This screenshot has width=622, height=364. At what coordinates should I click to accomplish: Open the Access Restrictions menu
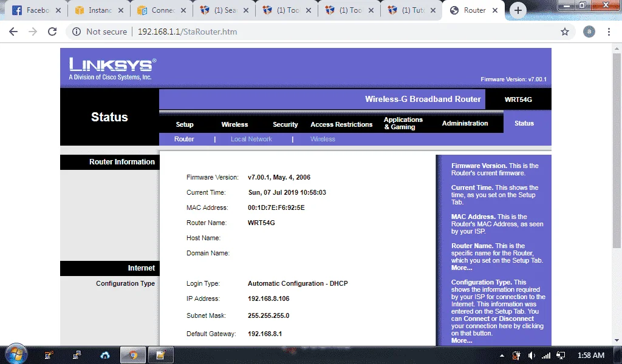[x=341, y=124]
